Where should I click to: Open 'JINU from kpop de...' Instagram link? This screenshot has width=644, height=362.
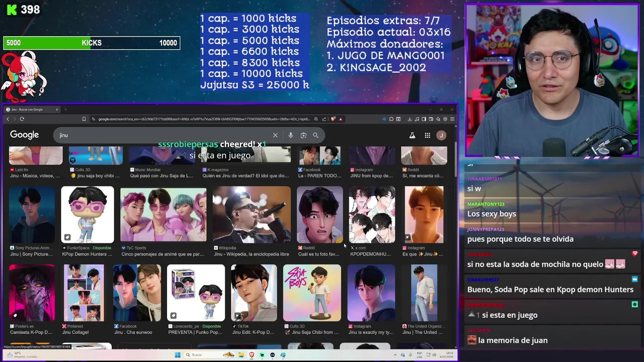[x=371, y=176]
